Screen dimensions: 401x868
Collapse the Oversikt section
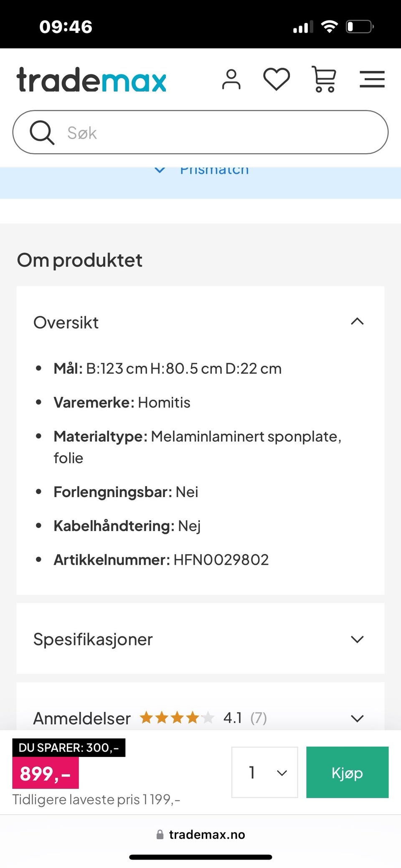[x=357, y=322]
